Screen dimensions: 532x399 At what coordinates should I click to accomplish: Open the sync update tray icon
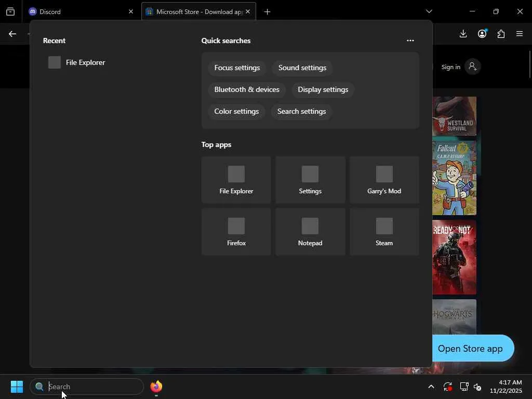click(x=447, y=387)
